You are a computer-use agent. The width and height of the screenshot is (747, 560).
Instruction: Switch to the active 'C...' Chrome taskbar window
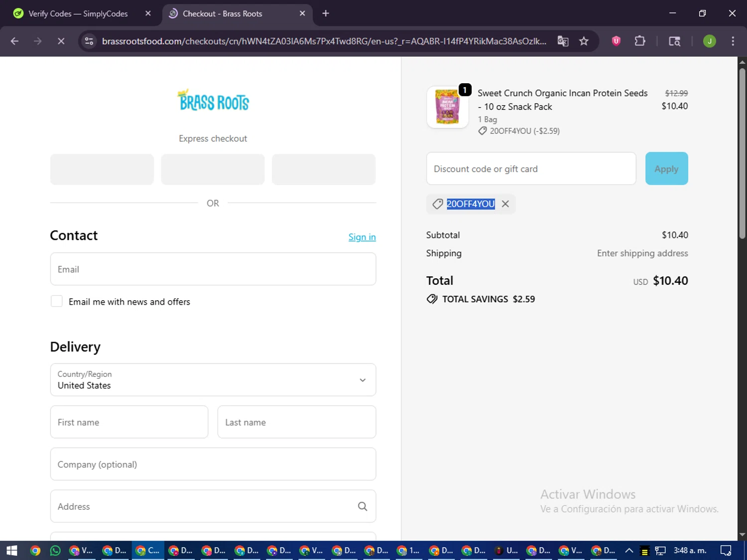pos(147,551)
